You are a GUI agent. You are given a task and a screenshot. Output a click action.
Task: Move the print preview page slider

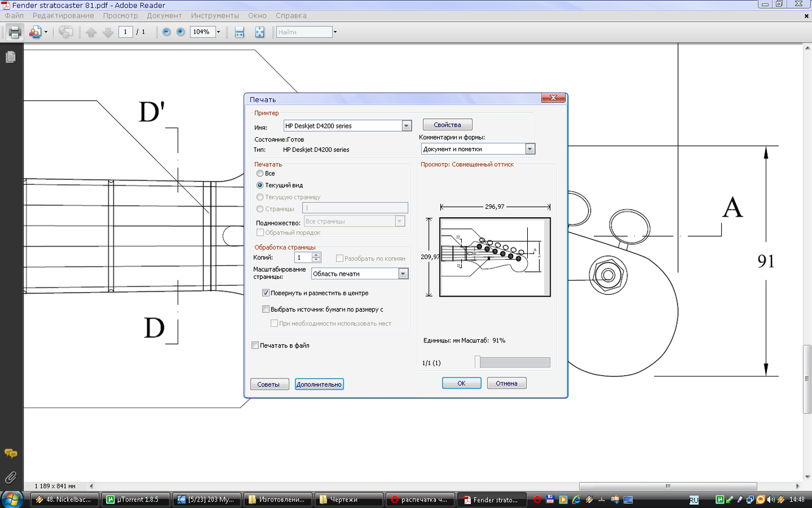click(x=477, y=362)
